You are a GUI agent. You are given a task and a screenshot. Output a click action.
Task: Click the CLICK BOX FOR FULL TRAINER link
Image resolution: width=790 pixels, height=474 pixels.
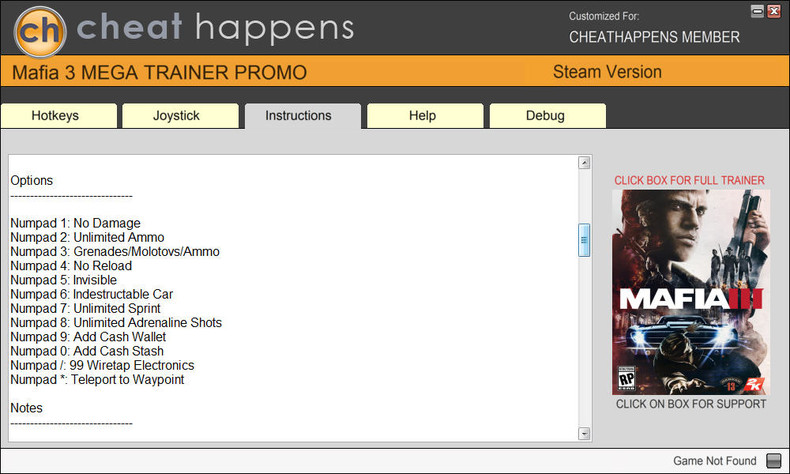point(689,180)
